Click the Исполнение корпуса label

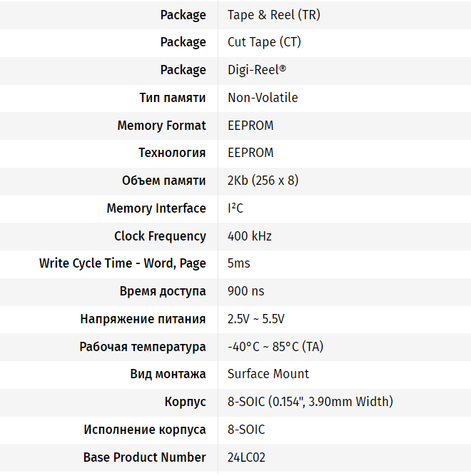[x=145, y=430]
